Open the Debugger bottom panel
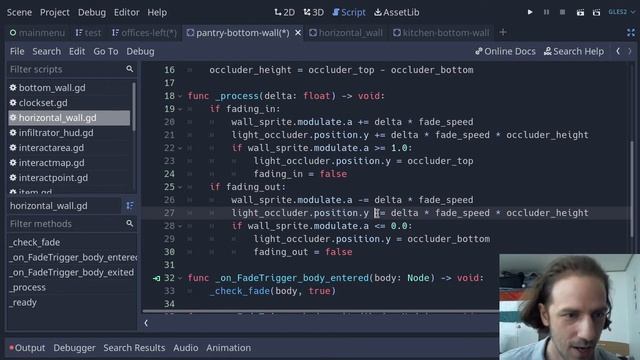This screenshot has height=360, width=640. tap(74, 348)
